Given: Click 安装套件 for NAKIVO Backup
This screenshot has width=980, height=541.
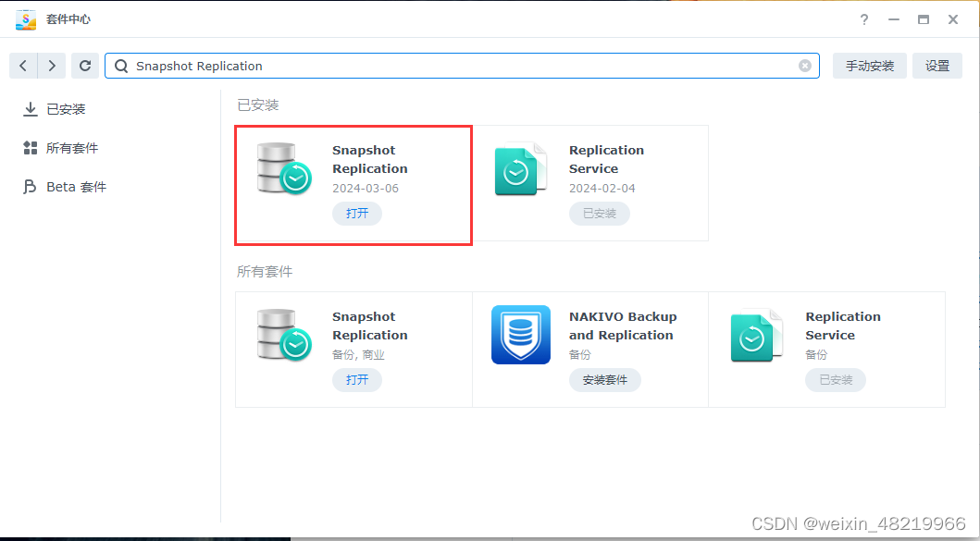Looking at the screenshot, I should [604, 380].
